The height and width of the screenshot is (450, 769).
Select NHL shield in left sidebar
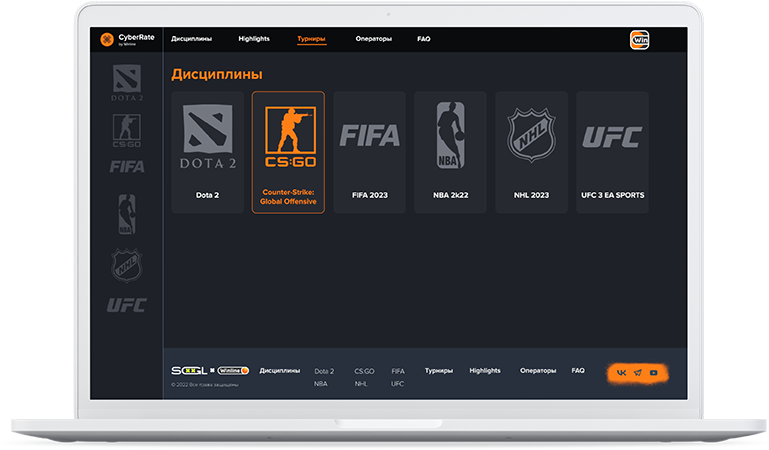click(127, 265)
